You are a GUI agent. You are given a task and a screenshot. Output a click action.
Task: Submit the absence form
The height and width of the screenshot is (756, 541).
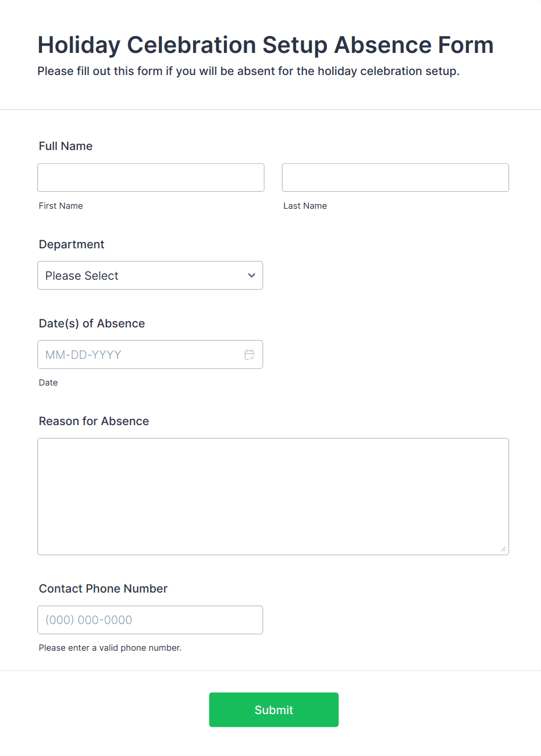click(x=273, y=709)
